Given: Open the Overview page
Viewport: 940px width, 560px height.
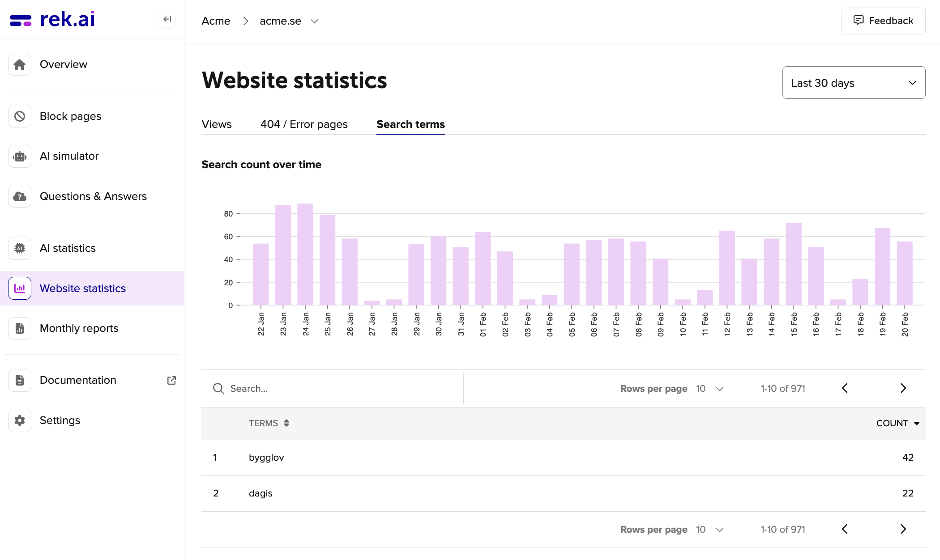Looking at the screenshot, I should click(64, 64).
